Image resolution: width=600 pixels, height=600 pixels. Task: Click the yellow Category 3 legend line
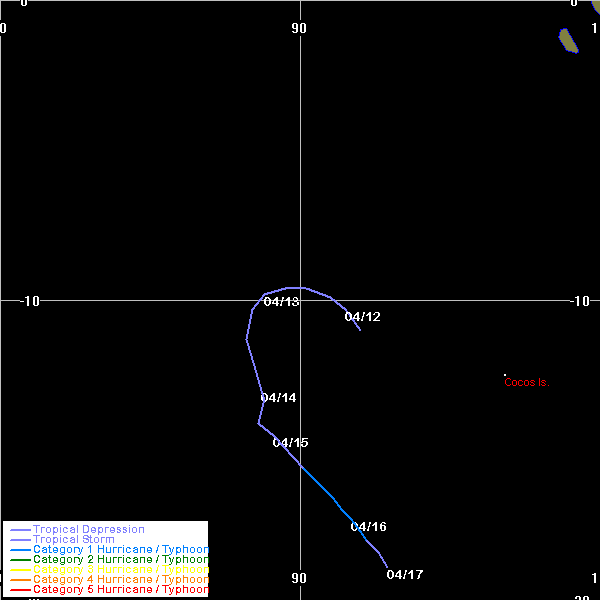20,570
